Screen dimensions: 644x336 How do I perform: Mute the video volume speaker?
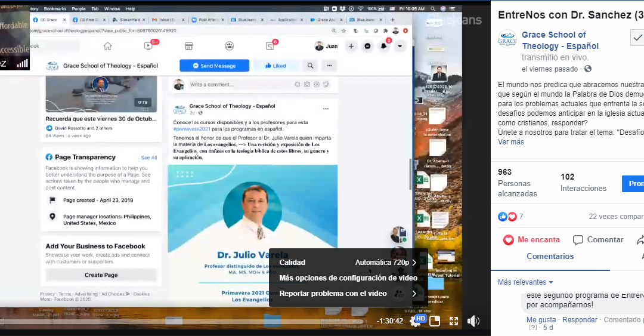pyautogui.click(x=473, y=321)
